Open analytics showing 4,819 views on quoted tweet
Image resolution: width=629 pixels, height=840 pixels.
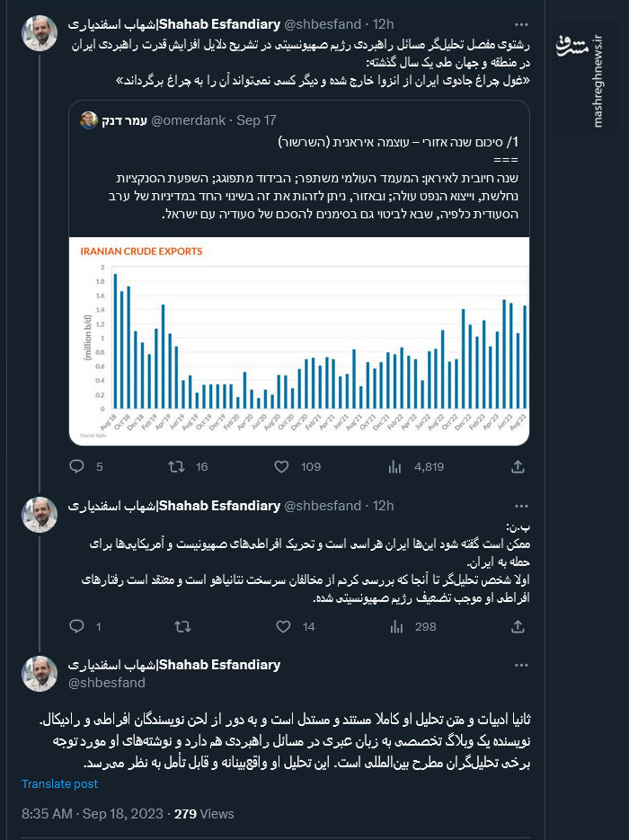point(393,466)
